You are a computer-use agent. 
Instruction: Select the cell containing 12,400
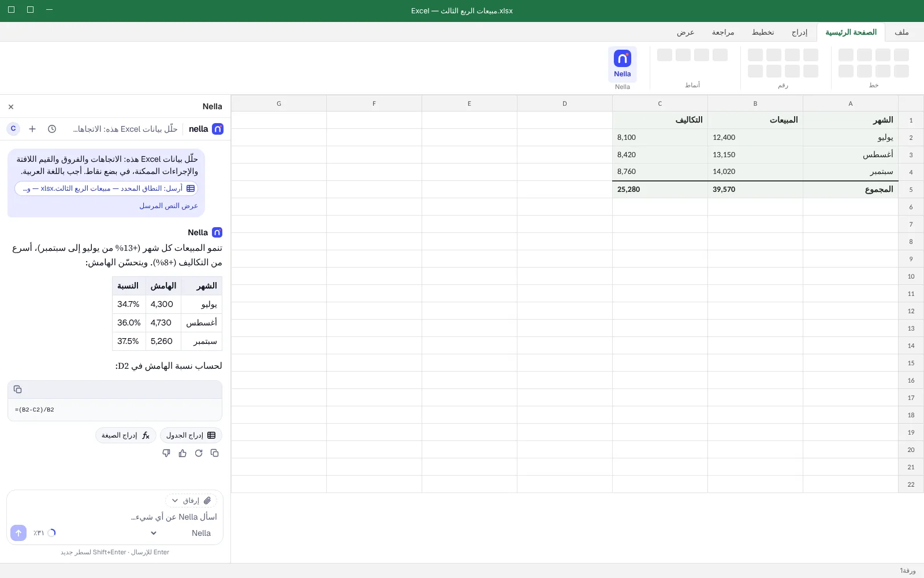click(x=755, y=138)
